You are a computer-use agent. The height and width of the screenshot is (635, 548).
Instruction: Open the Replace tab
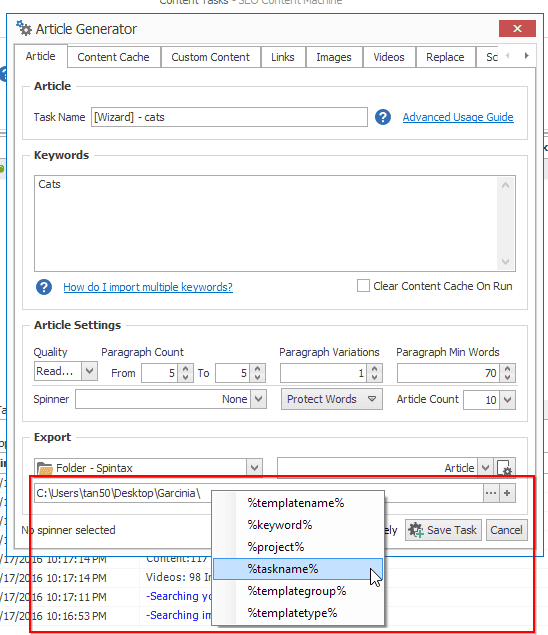(445, 57)
